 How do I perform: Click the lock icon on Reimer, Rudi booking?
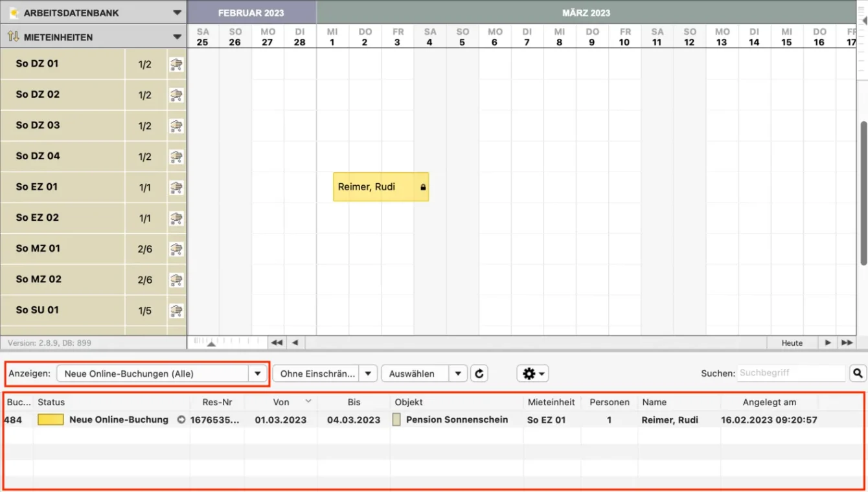(423, 187)
